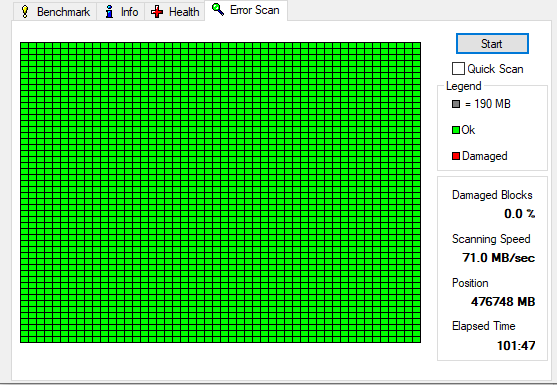Click the magnifier icon on Error Scan tab

tap(218, 10)
